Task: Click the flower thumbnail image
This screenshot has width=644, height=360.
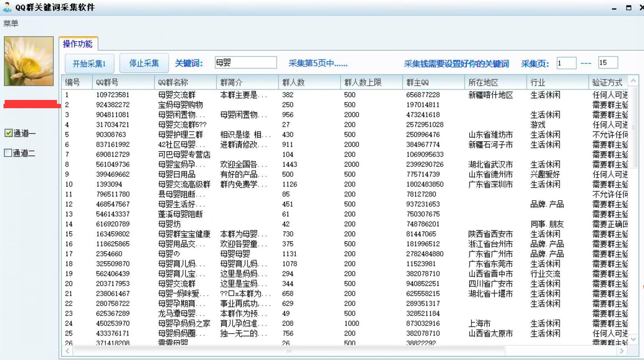Action: 29,61
